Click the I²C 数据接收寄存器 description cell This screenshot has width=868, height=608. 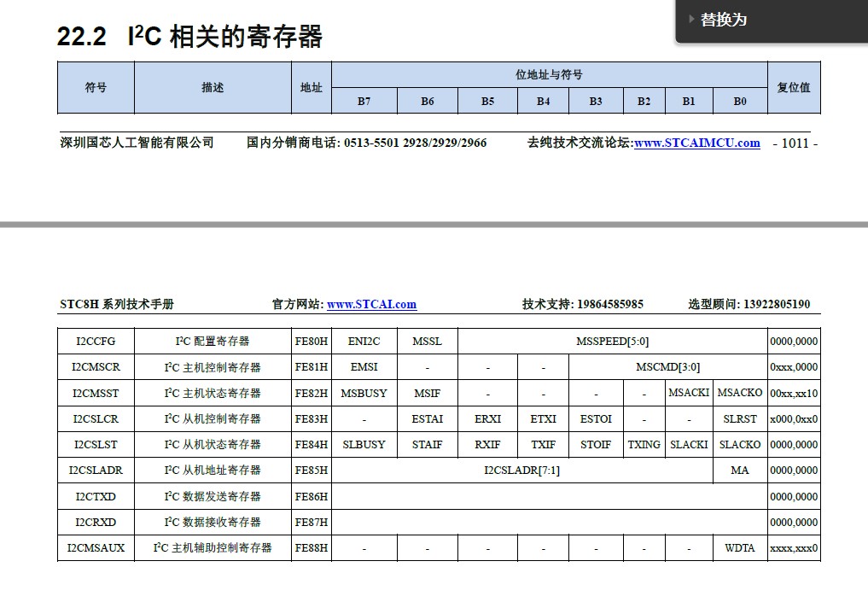[213, 522]
